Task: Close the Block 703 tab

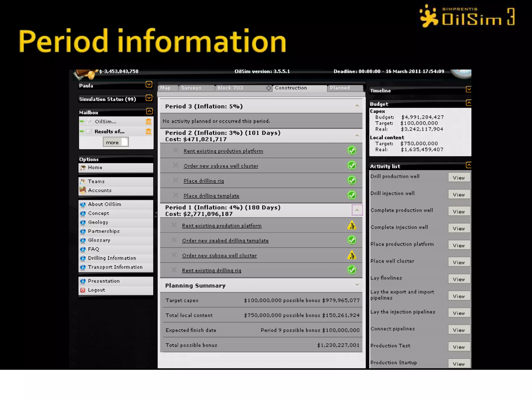Action: point(269,88)
